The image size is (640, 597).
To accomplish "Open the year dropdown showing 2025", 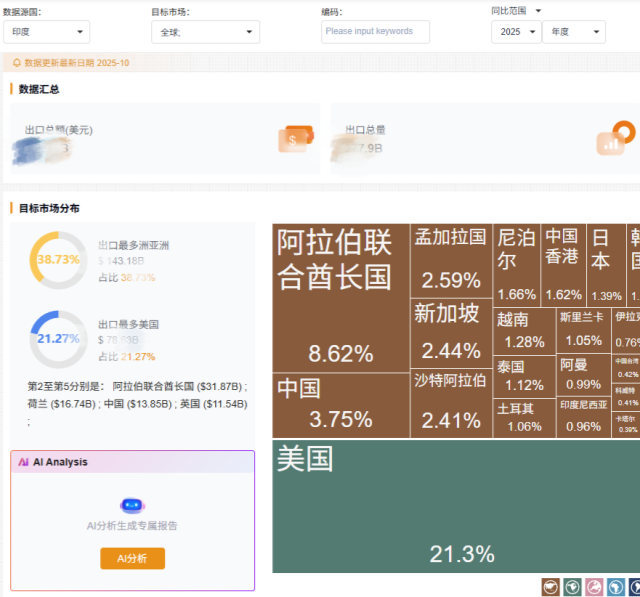I will [516, 32].
